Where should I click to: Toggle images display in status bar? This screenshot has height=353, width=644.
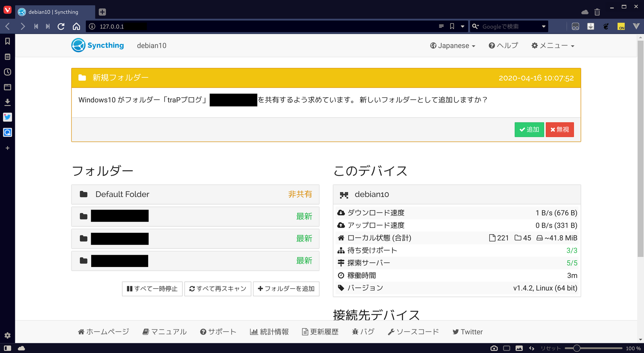coord(519,348)
